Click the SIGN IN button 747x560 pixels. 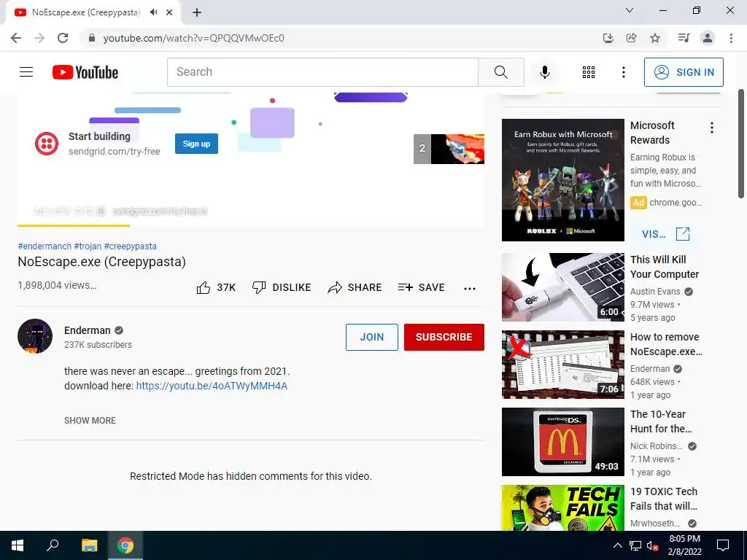click(684, 72)
